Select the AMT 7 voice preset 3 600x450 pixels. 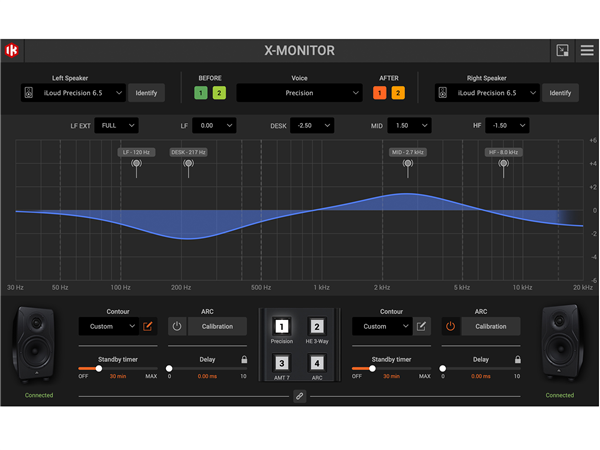[282, 363]
